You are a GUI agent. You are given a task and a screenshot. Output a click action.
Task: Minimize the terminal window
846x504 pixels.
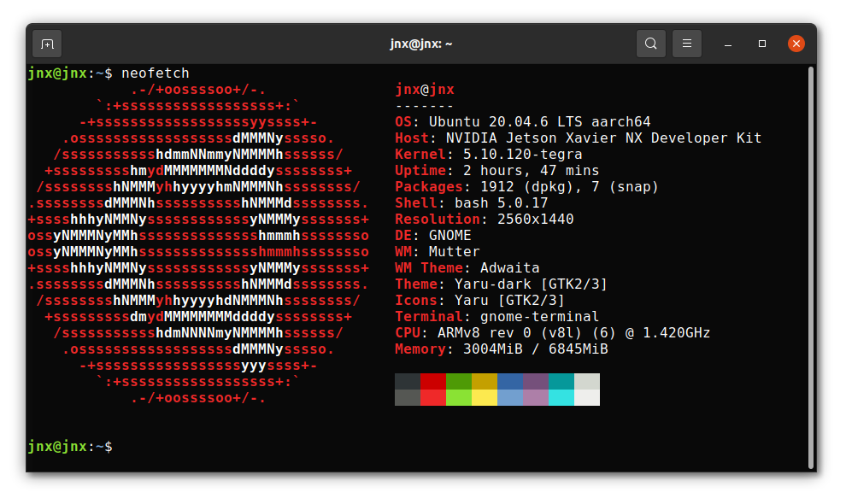pos(728,44)
